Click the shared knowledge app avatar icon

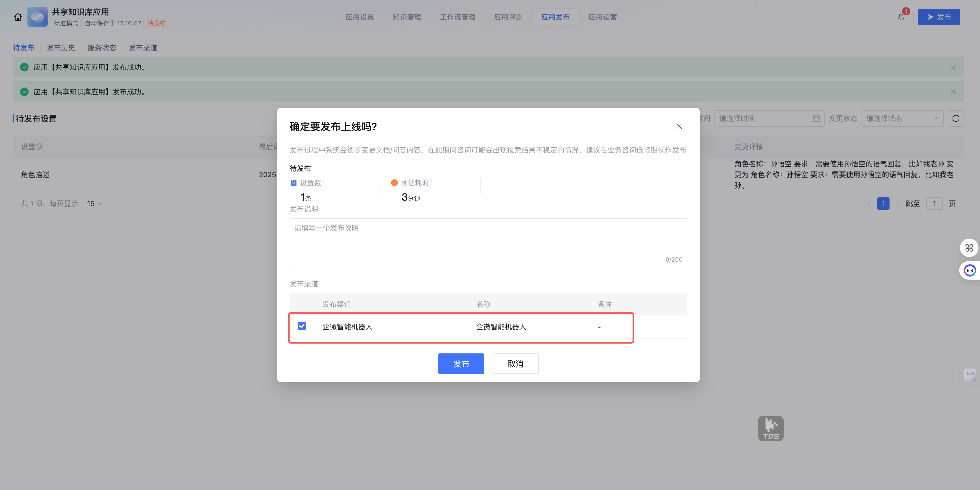tap(37, 17)
